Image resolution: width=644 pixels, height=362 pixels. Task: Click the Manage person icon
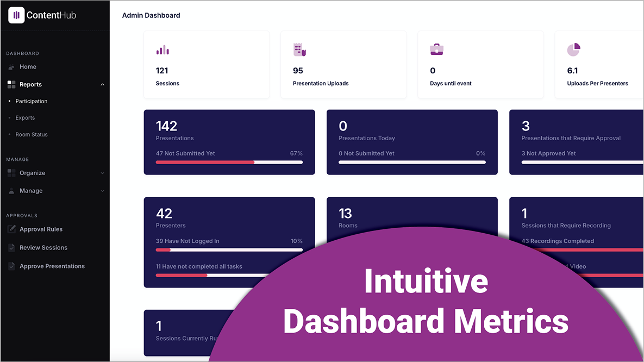point(11,191)
